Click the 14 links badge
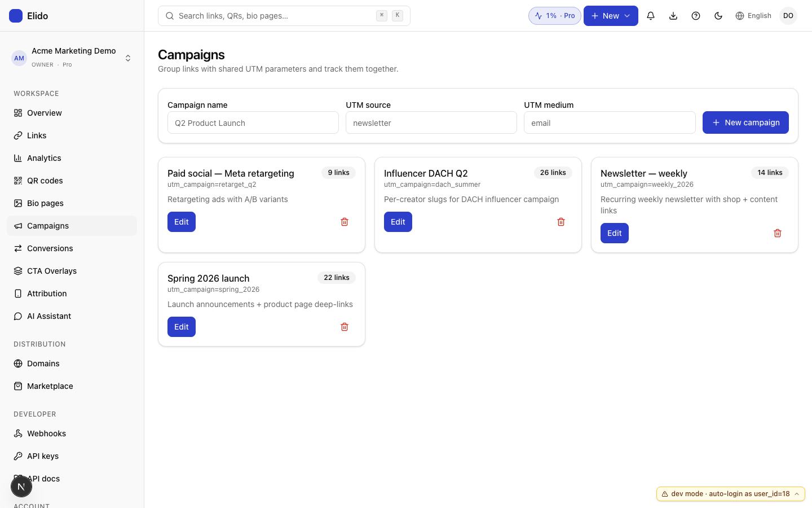 pos(770,173)
